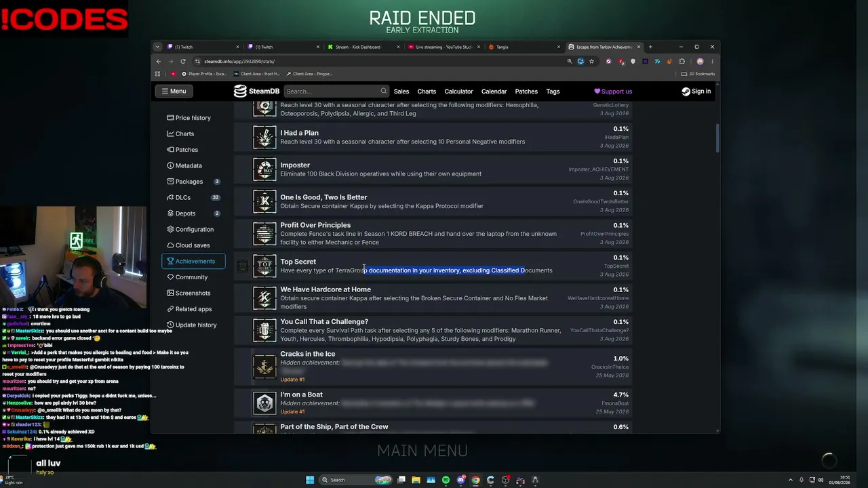View the Profit Over Principles achievement icon
This screenshot has width=868, height=488.
(264, 234)
